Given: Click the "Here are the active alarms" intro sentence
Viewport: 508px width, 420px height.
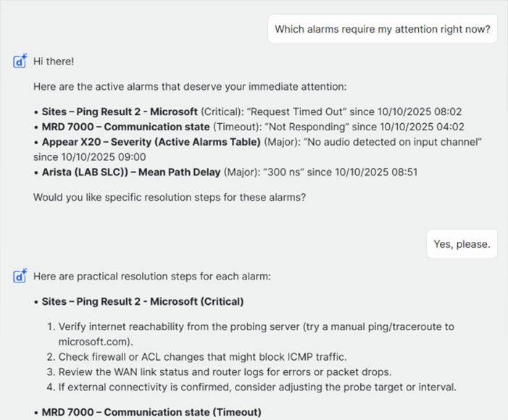Looking at the screenshot, I should (x=190, y=87).
